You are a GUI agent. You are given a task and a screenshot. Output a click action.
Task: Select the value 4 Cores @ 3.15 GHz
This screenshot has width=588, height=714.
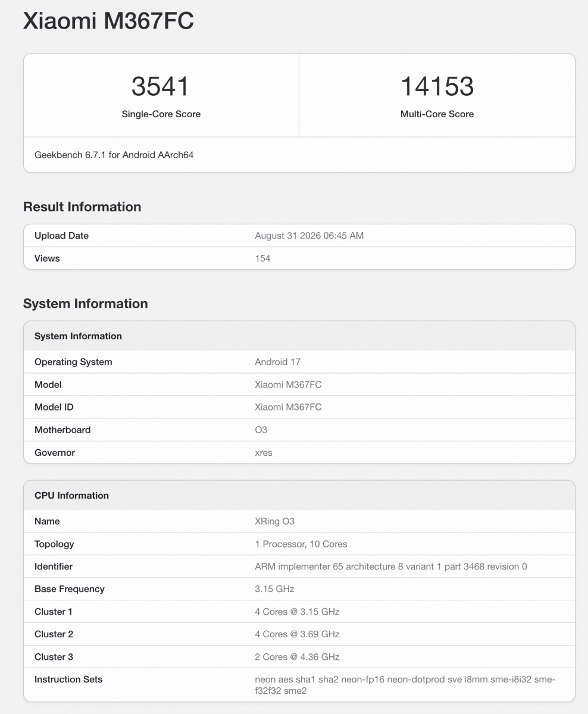point(297,612)
